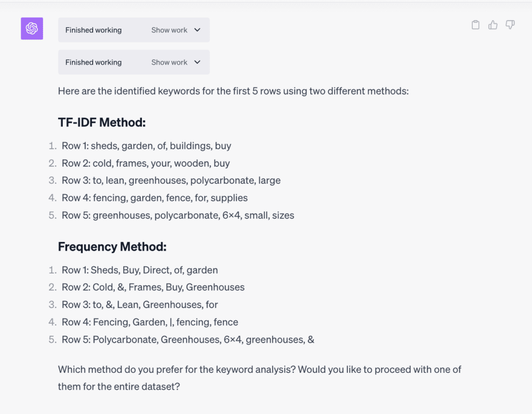Image resolution: width=532 pixels, height=414 pixels.
Task: Click Row 1 under TF-IDF Method
Action: coord(146,146)
